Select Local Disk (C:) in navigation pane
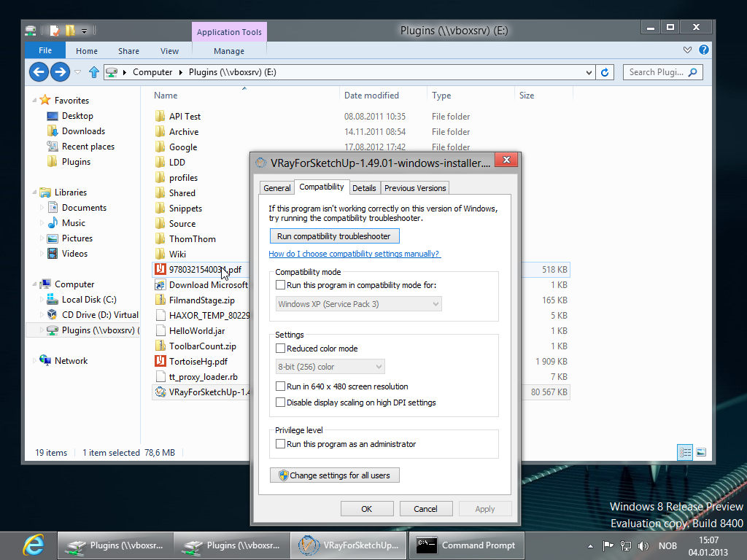Viewport: 747px width, 560px height. 89,300
